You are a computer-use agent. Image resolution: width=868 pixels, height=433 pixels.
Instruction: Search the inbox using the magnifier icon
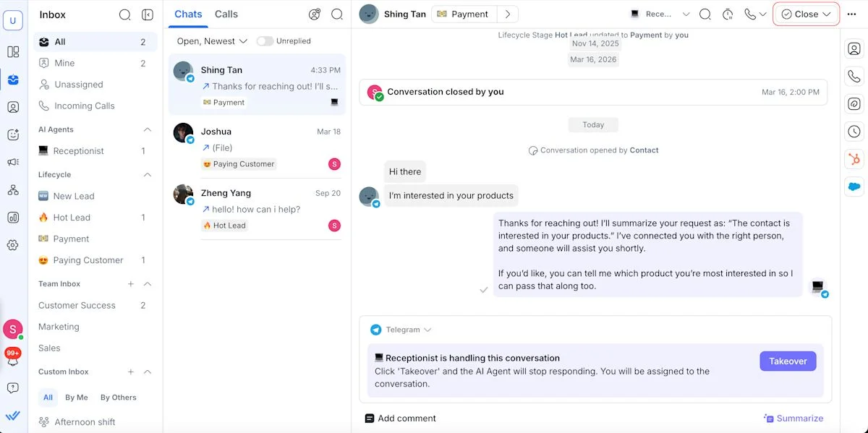pos(125,14)
